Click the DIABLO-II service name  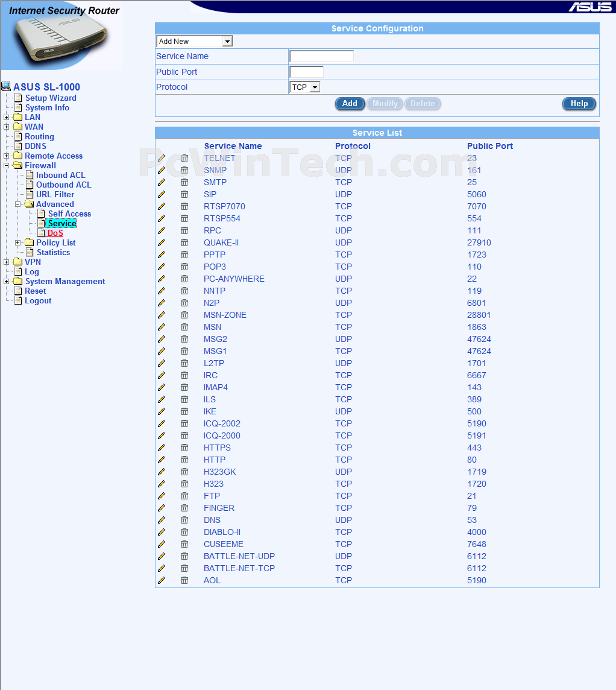pos(222,532)
